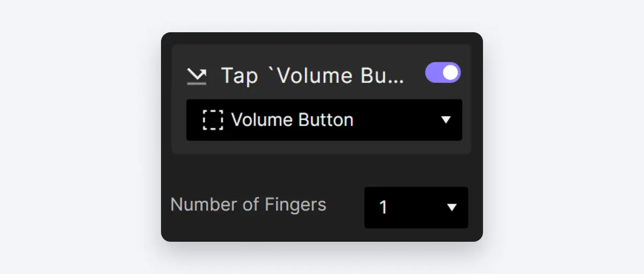Click the value 1 in fingers field

383,207
